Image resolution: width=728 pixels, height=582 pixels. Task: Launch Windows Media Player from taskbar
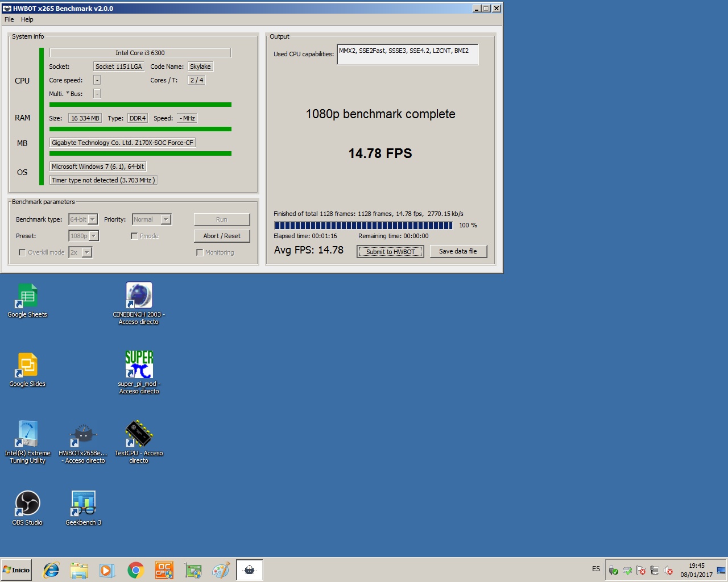107,570
